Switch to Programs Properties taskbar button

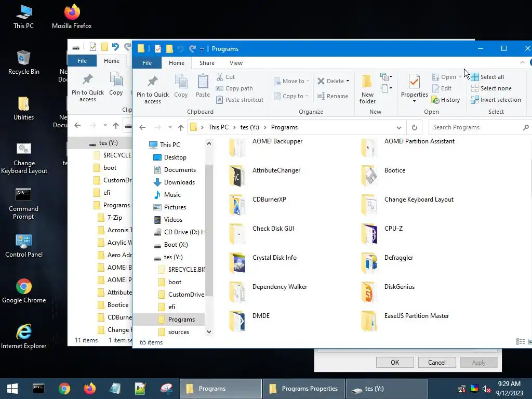(303, 389)
